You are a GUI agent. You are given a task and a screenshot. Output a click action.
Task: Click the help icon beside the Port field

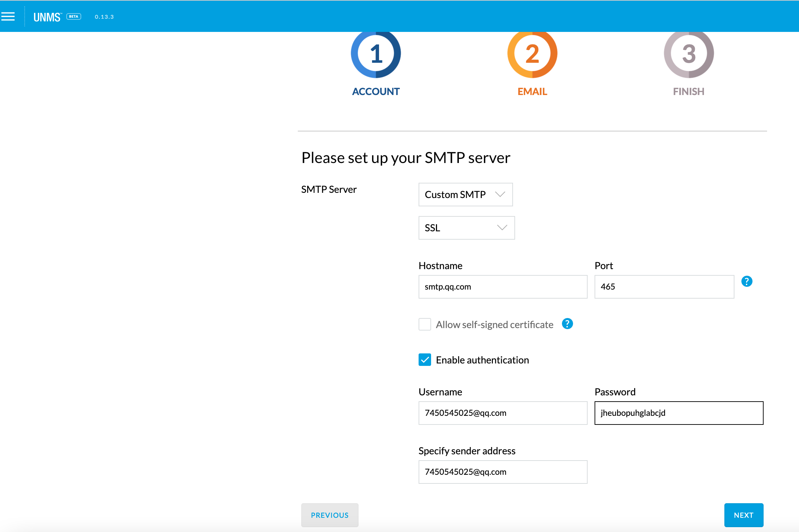point(747,281)
